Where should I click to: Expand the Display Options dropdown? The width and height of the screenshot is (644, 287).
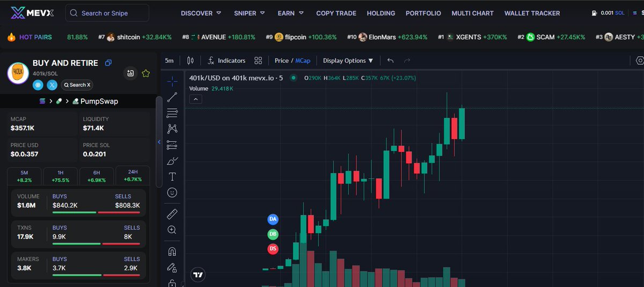pos(348,61)
